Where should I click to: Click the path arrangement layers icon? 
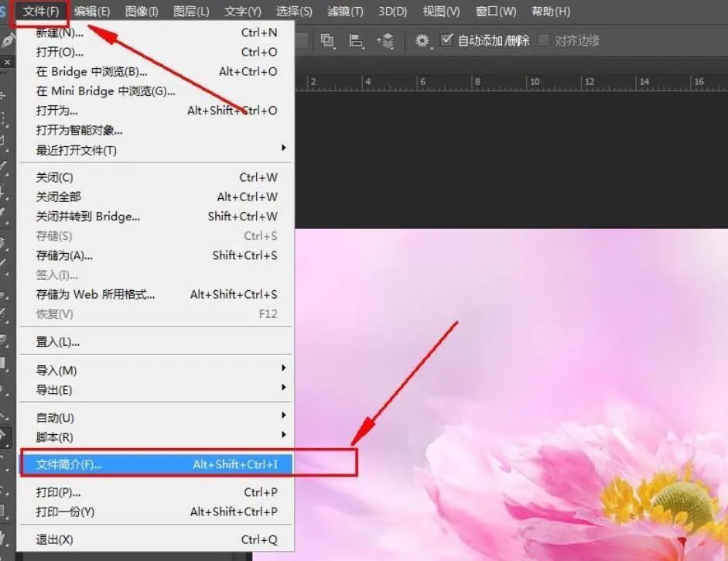(385, 41)
